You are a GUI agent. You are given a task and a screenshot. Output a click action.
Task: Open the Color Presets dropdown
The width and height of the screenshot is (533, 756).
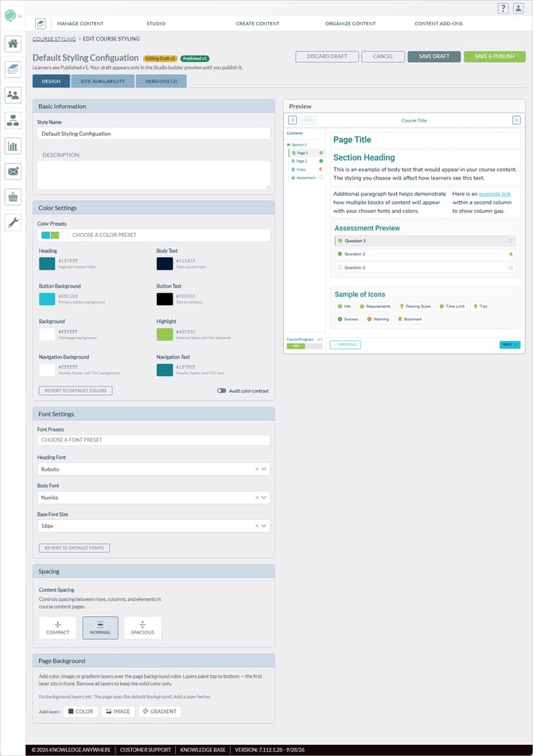(x=154, y=235)
